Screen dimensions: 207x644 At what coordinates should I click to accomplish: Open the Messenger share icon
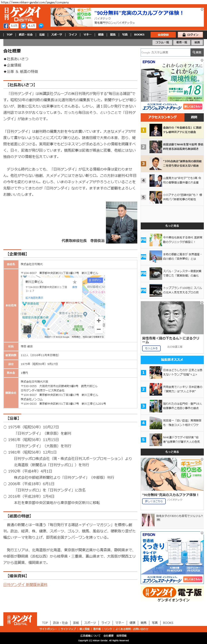pos(41,26)
